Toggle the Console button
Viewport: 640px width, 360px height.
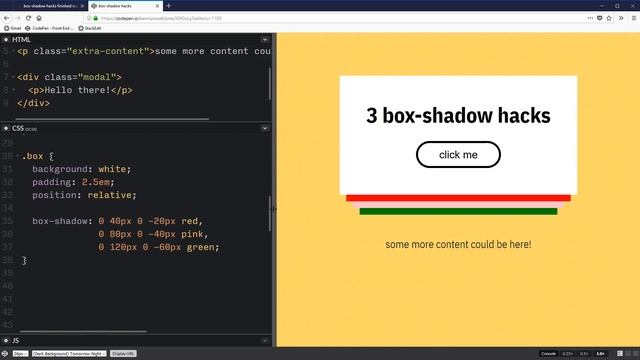(548, 353)
